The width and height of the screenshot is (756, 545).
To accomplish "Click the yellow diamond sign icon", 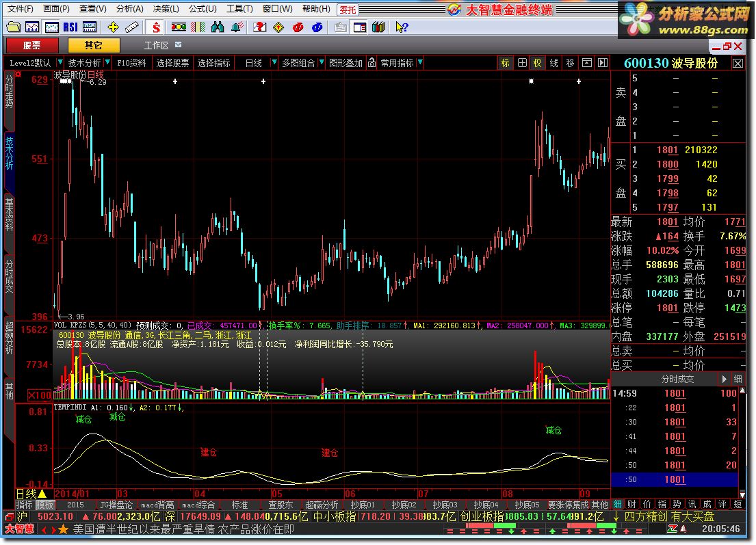I will click(x=278, y=27).
